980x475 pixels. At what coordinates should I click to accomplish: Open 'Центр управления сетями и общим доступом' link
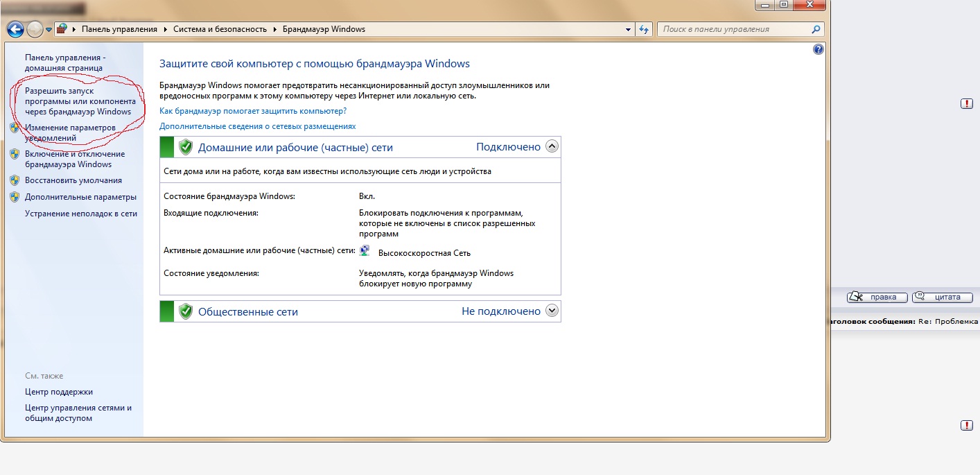(x=78, y=413)
